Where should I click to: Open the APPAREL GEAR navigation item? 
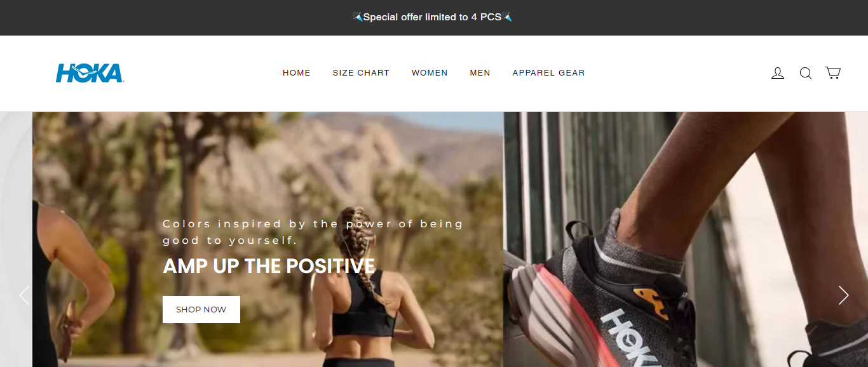pyautogui.click(x=548, y=73)
